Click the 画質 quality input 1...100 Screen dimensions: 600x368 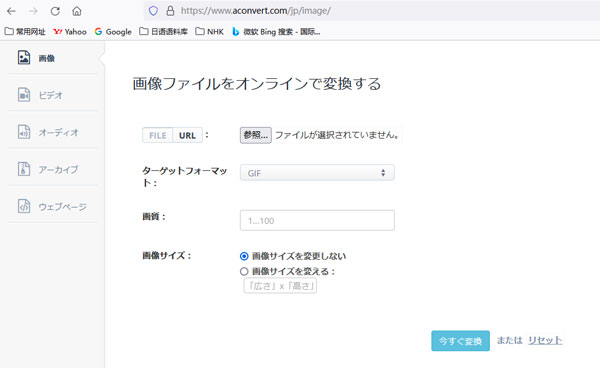tap(317, 220)
